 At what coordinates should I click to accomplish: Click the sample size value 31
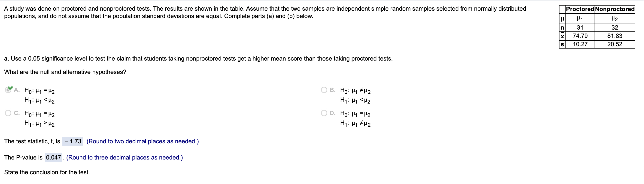coord(580,28)
